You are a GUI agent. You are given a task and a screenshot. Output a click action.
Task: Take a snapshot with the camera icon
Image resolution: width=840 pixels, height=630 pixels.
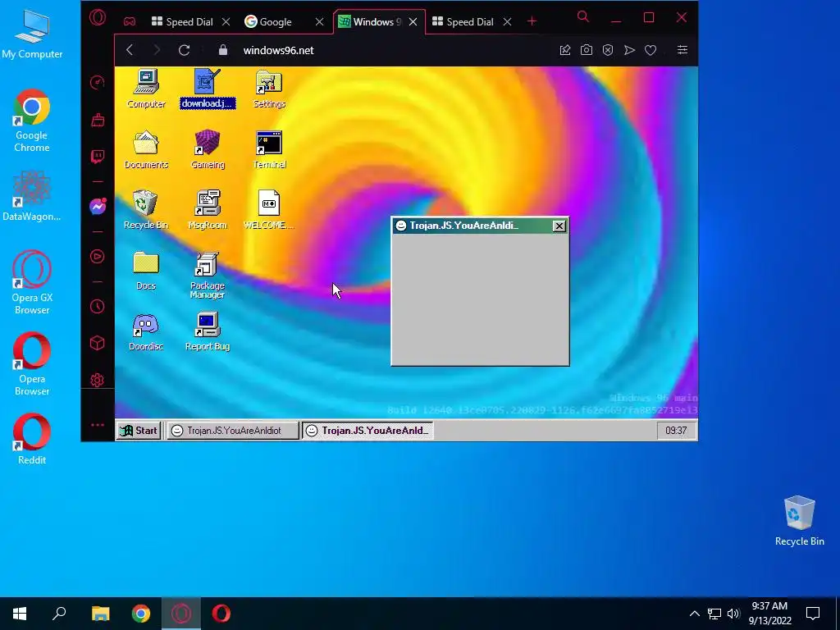pos(587,50)
